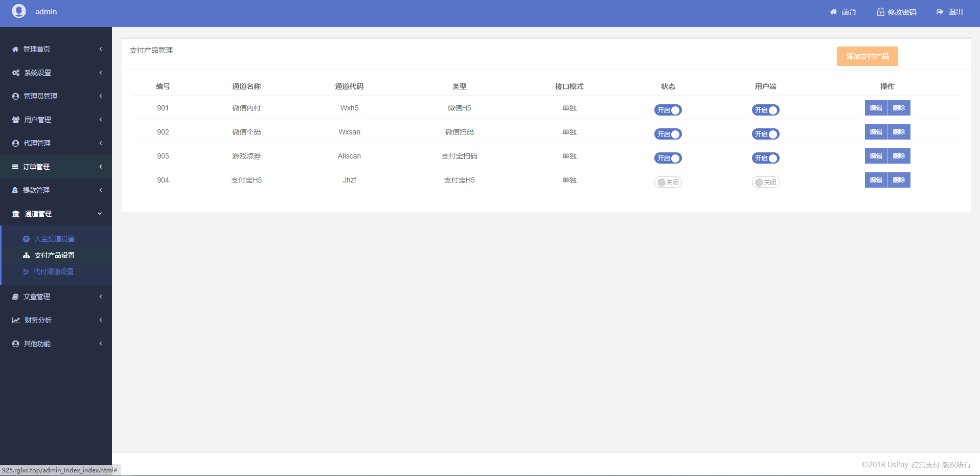The width and height of the screenshot is (980, 476).
Task: Click 删除 button for 微信个码
Action: tap(899, 132)
